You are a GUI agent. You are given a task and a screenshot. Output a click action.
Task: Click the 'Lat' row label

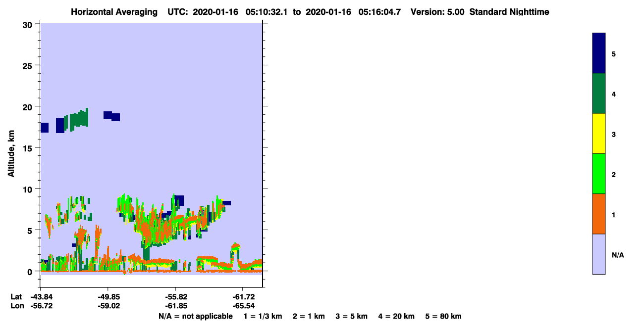point(16,297)
